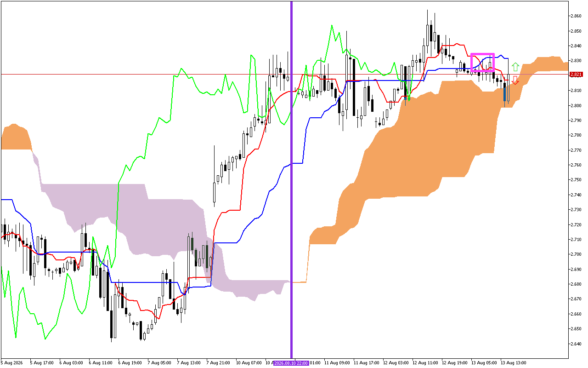Click the 2.790 price axis label
This screenshot has width=588, height=368.
click(x=576, y=121)
